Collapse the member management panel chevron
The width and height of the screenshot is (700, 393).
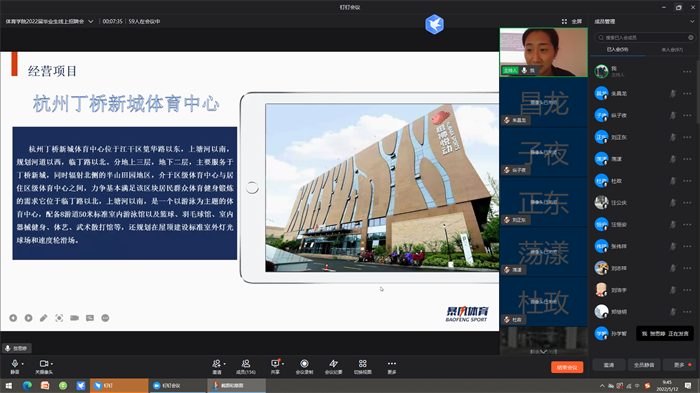[x=692, y=21]
